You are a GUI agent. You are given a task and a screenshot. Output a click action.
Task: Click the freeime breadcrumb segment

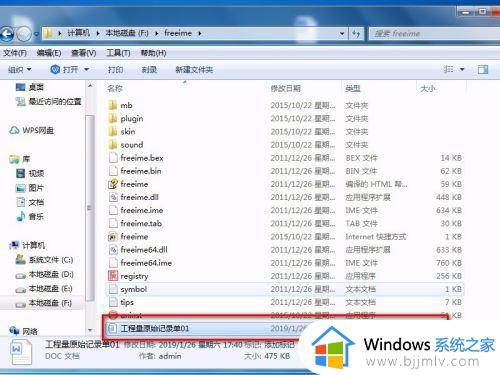[x=178, y=33]
